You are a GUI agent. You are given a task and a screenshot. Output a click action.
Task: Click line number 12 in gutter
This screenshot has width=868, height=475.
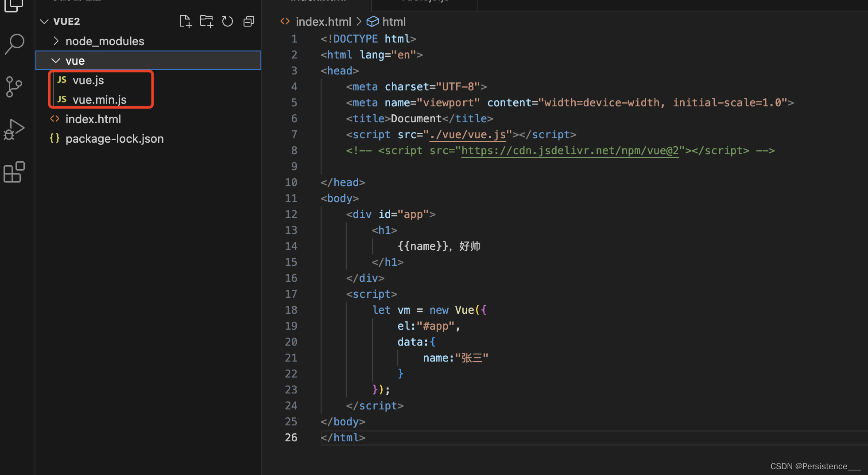291,214
